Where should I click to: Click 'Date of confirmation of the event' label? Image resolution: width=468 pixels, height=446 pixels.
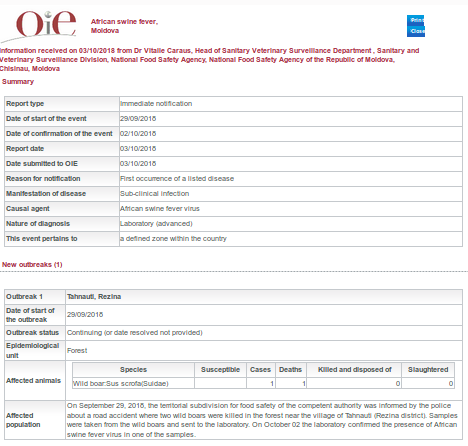tap(59, 134)
